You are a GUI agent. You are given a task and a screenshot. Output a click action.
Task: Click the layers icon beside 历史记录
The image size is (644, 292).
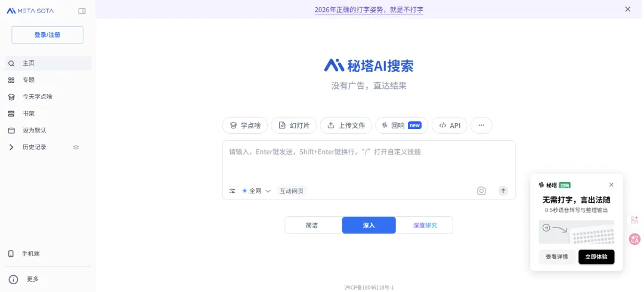pyautogui.click(x=76, y=147)
